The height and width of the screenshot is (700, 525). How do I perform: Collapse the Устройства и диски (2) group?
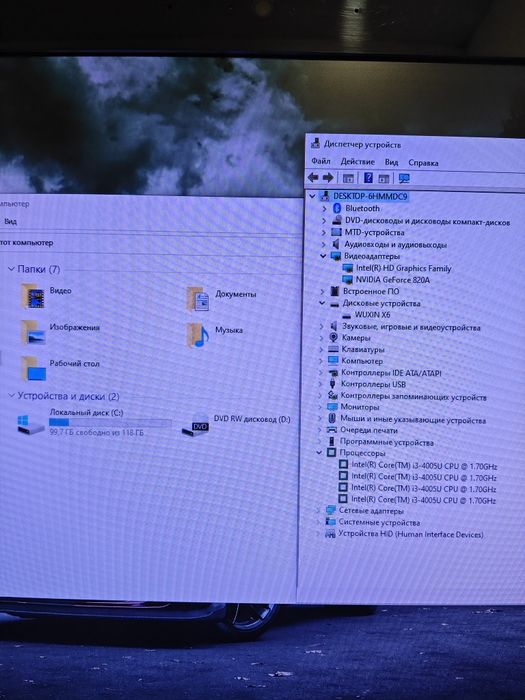click(12, 396)
